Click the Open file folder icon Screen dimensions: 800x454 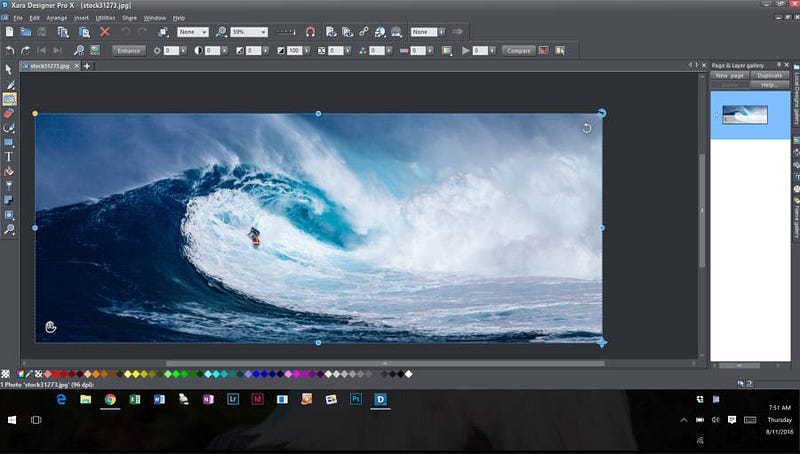coord(26,32)
